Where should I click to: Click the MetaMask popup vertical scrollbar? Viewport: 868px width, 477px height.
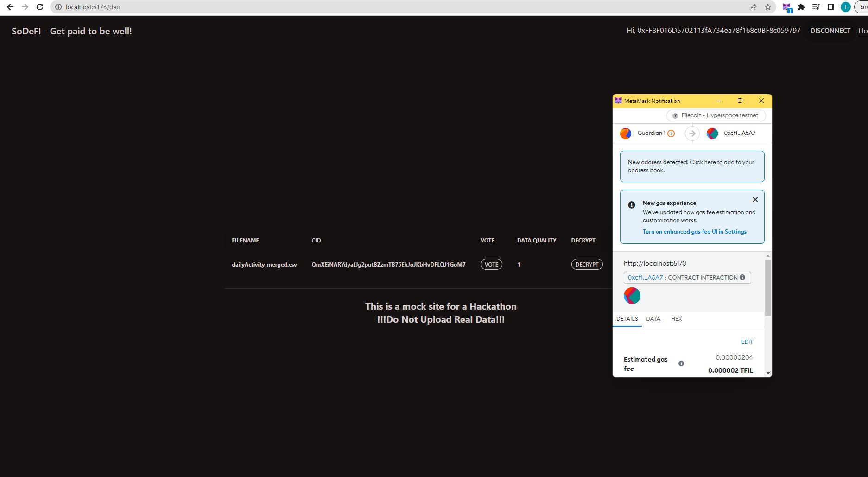click(x=768, y=287)
